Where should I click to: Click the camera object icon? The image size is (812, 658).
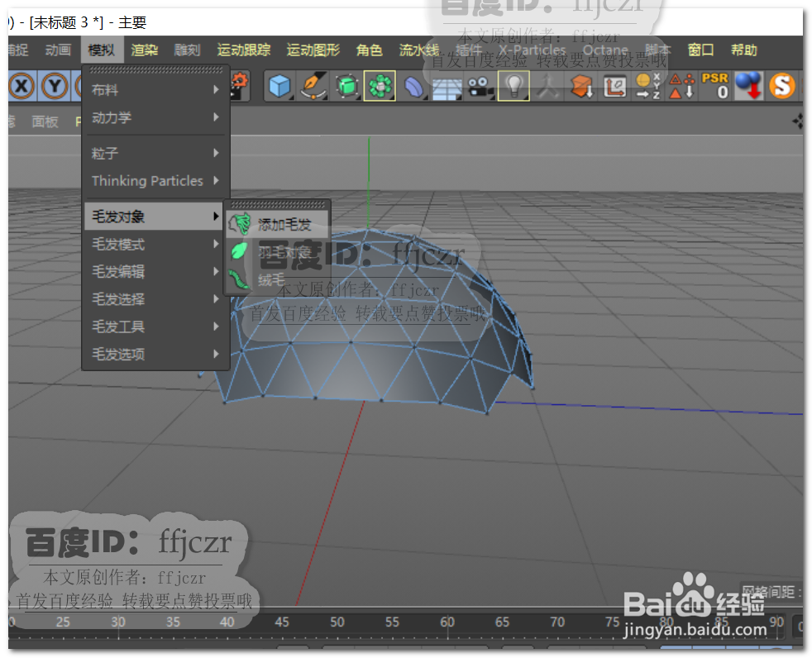point(480,87)
